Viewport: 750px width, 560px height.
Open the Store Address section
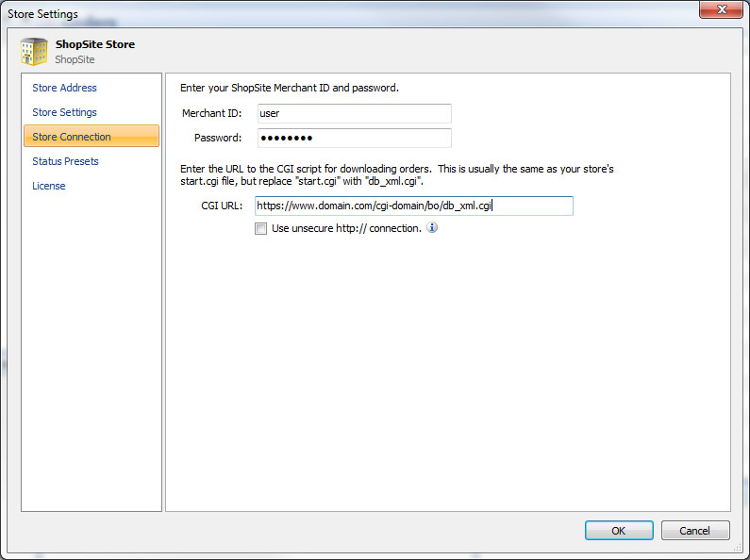point(64,88)
